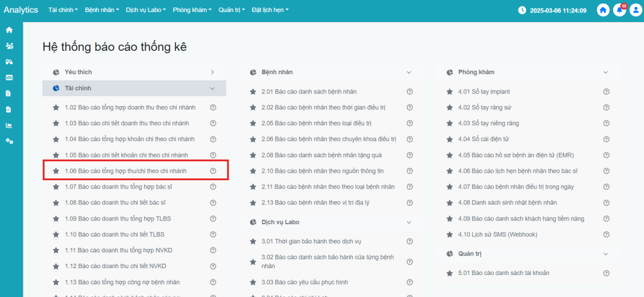Open the user profile icon in top bar
This screenshot has height=297, width=644.
click(635, 11)
